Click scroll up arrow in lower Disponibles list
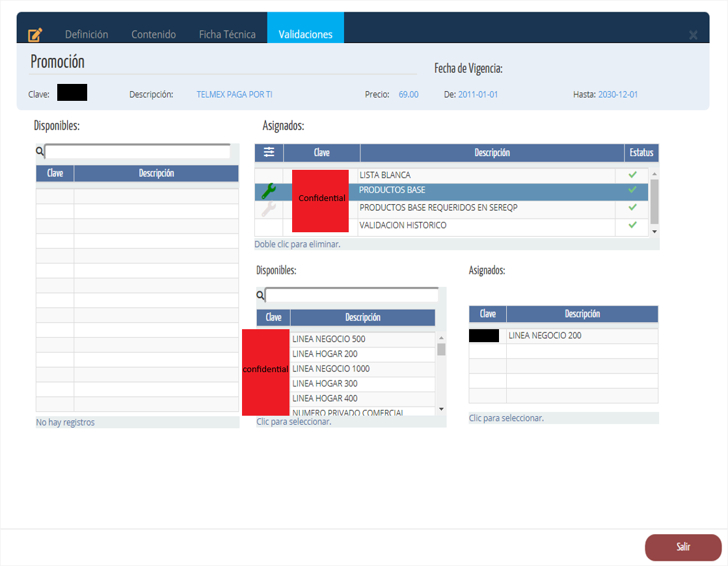 [441, 338]
